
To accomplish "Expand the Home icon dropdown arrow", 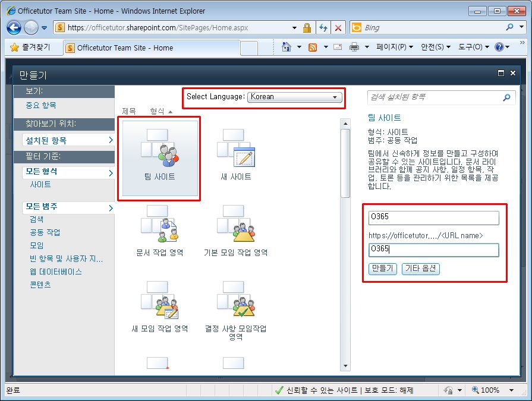I will click(299, 47).
